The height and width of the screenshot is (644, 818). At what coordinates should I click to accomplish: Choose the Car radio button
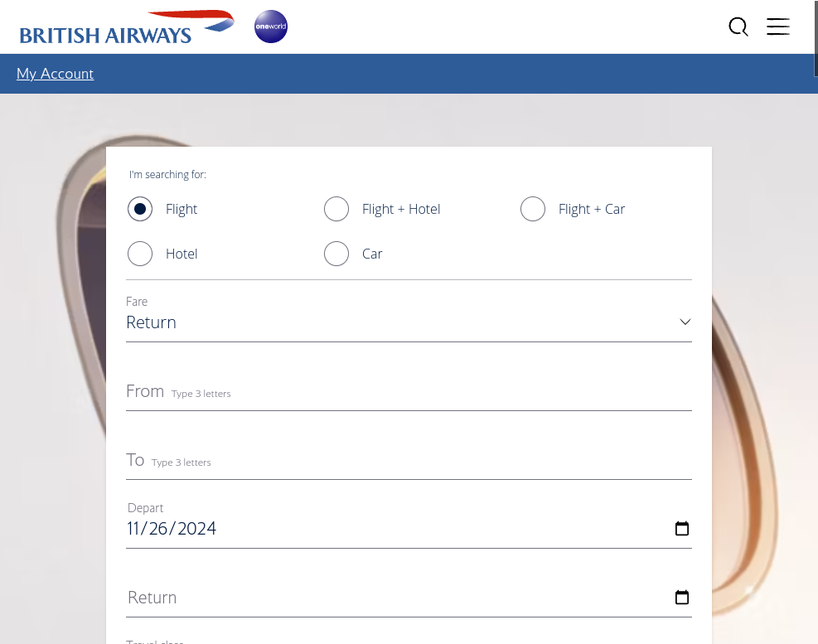pos(336,254)
